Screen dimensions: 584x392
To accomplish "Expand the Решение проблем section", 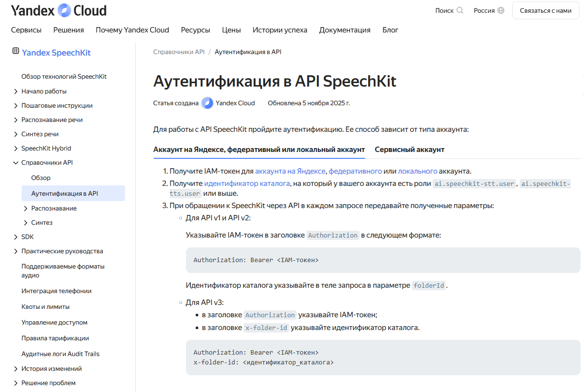I will tap(16, 383).
